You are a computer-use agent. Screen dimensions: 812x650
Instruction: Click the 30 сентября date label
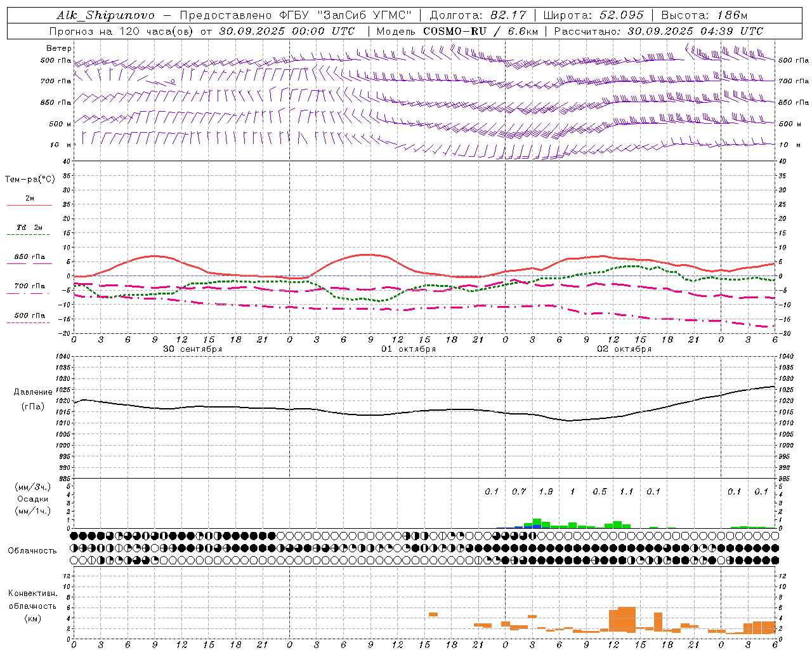192,349
